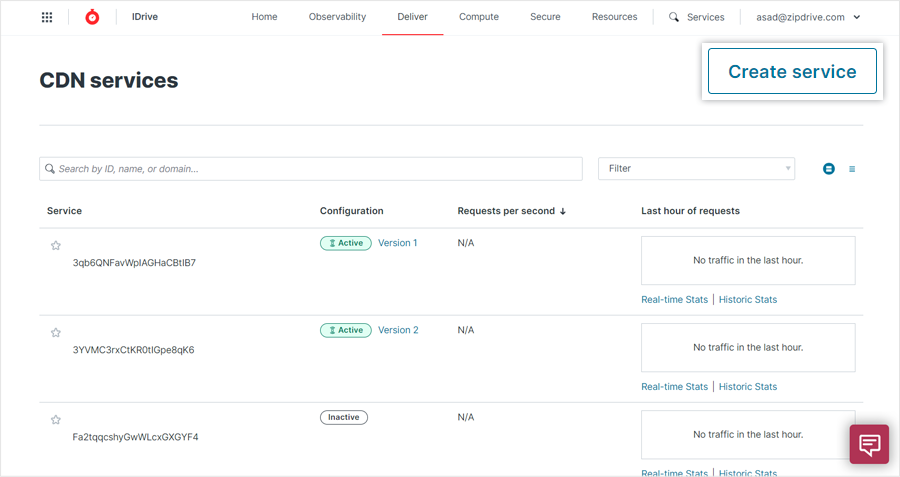Go to the Home tab
Viewport: 900px width, 477px height.
[x=264, y=17]
